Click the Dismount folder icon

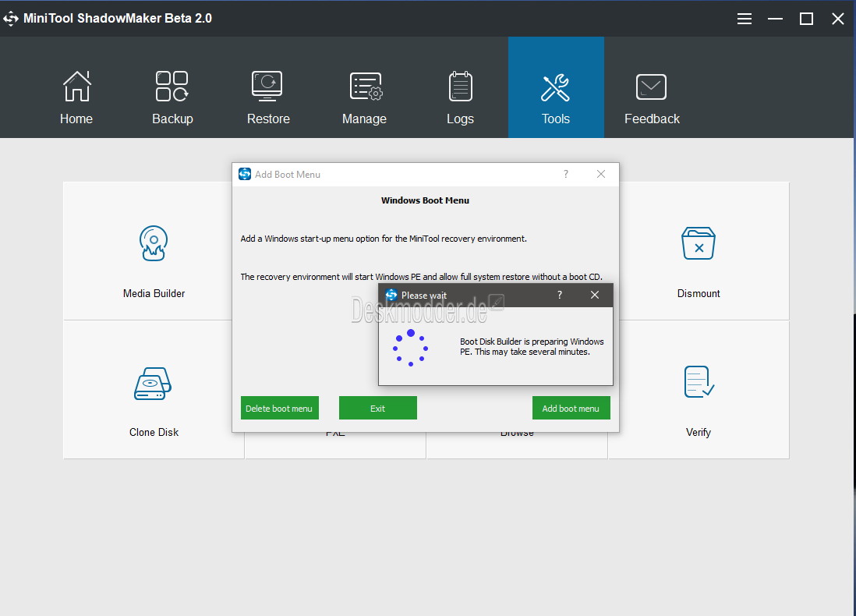tap(699, 243)
